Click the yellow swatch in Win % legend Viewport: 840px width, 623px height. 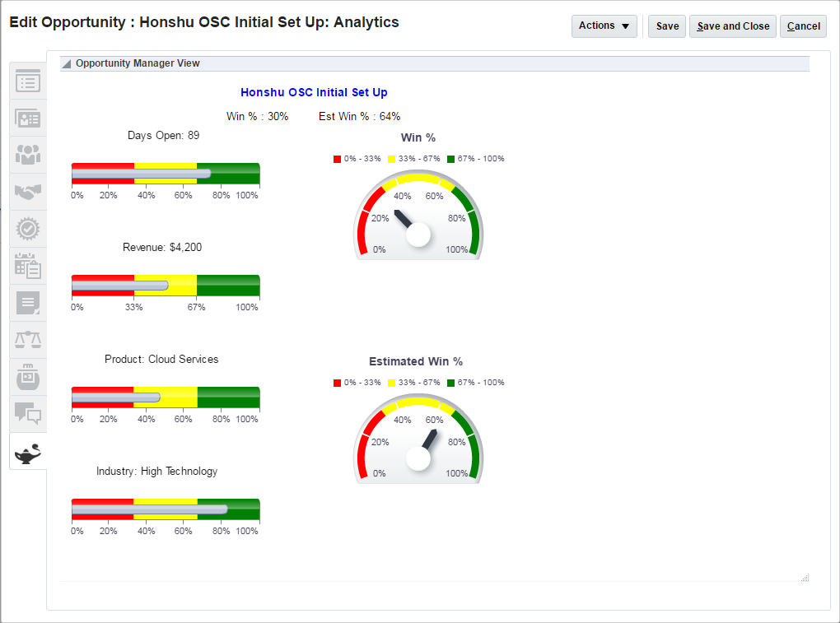(x=391, y=159)
